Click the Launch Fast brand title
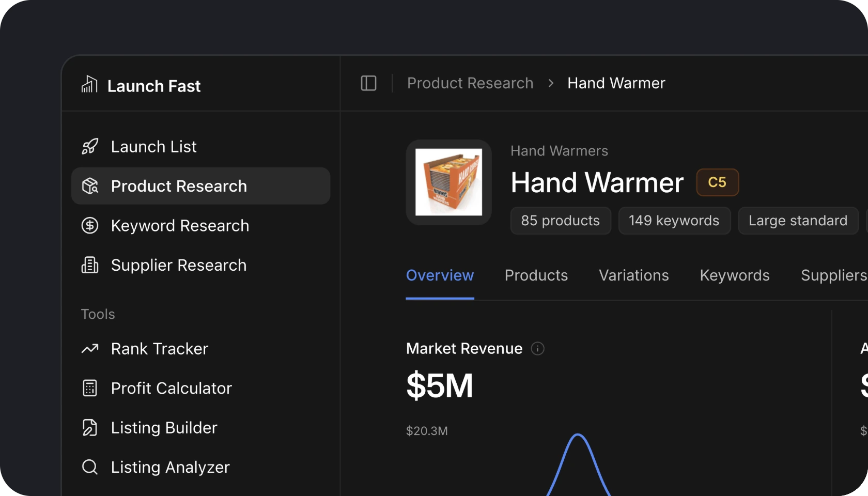This screenshot has width=868, height=496. pos(154,86)
